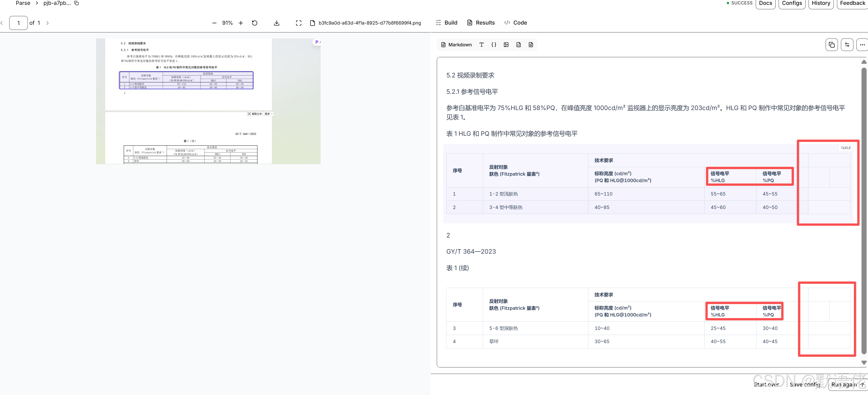Click the results panel vertical scrollbar
This screenshot has width=868, height=395.
(864, 211)
